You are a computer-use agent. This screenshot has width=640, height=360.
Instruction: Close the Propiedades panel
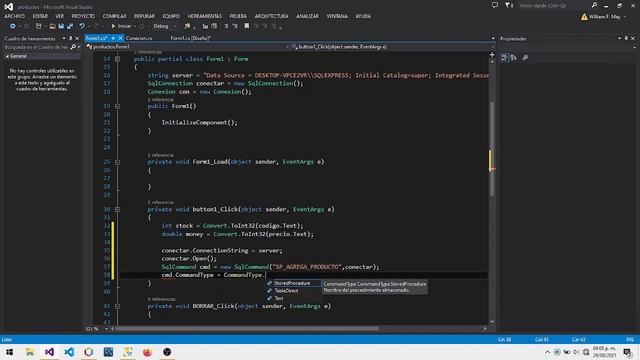[633, 38]
